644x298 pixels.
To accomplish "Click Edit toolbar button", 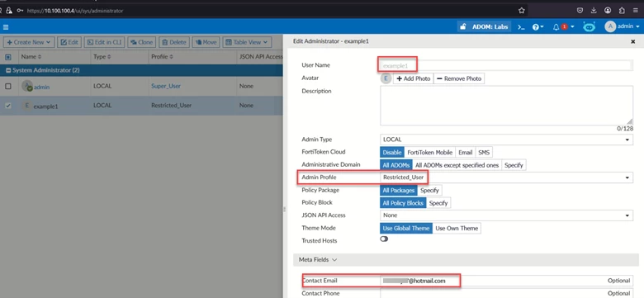I will pyautogui.click(x=69, y=42).
